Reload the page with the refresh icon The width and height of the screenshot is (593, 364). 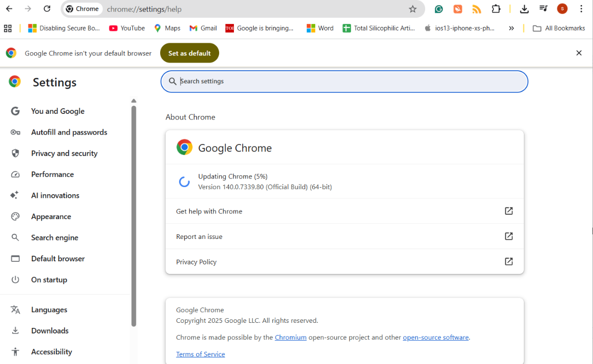(46, 9)
